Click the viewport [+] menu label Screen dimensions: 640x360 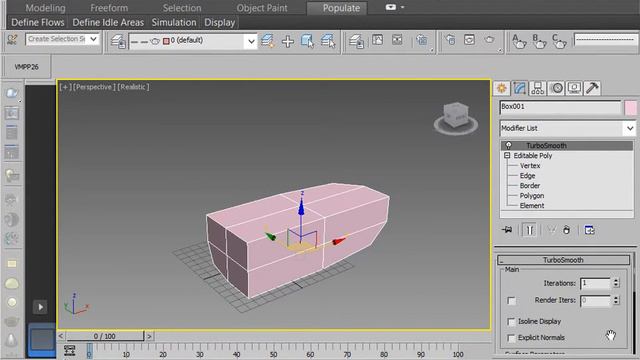65,87
